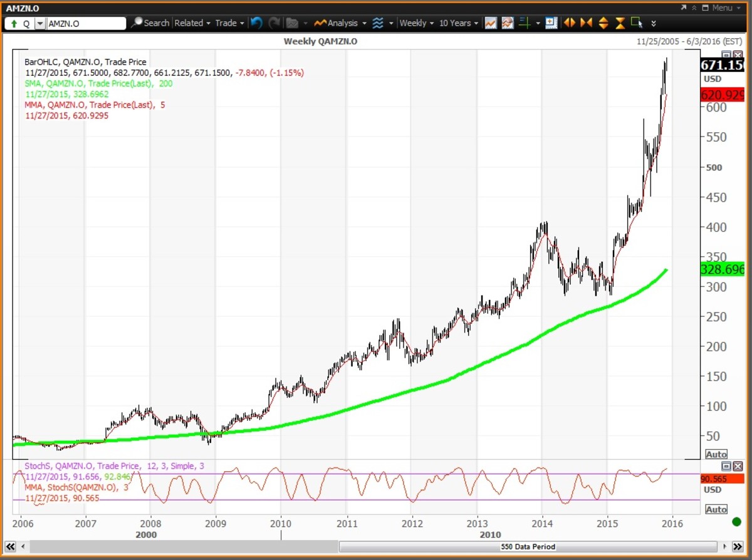
Task: Open the 10 Years range dropdown
Action: (x=458, y=23)
